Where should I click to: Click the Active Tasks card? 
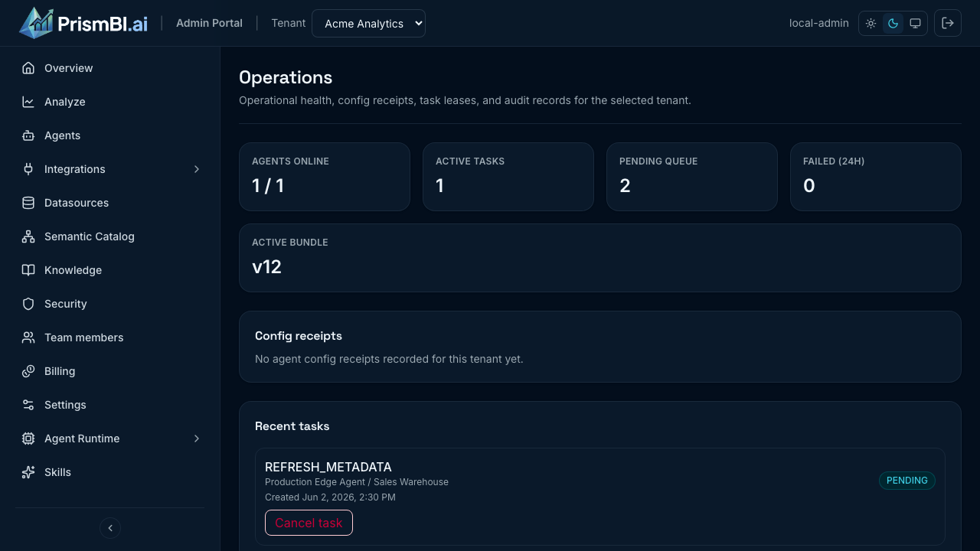[x=508, y=177]
